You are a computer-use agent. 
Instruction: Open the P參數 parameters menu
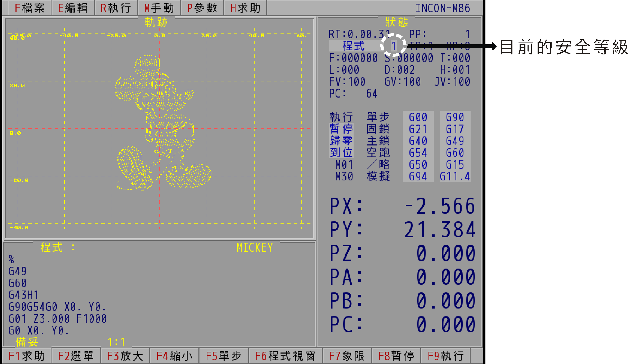point(202,8)
